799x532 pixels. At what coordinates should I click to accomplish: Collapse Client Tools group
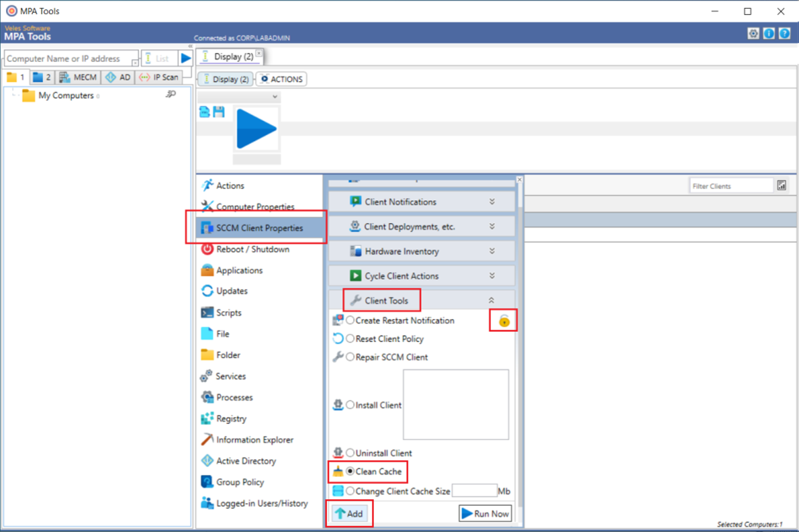(x=491, y=300)
